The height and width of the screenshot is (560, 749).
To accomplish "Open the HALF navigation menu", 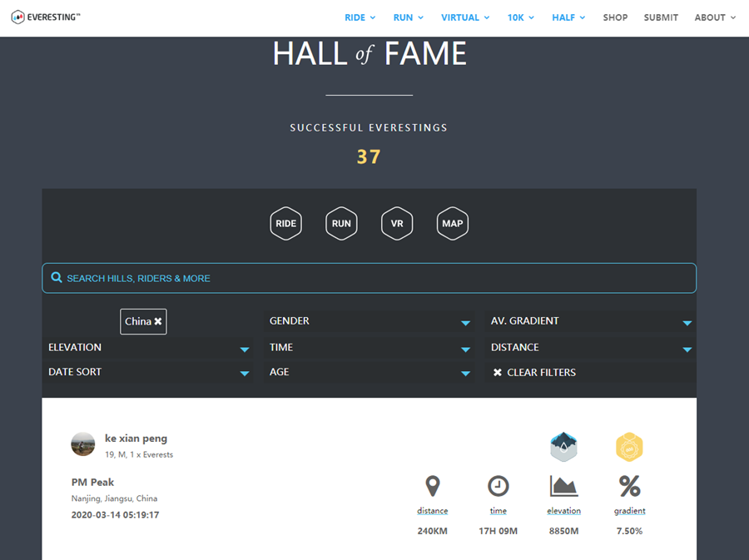I will 568,17.
